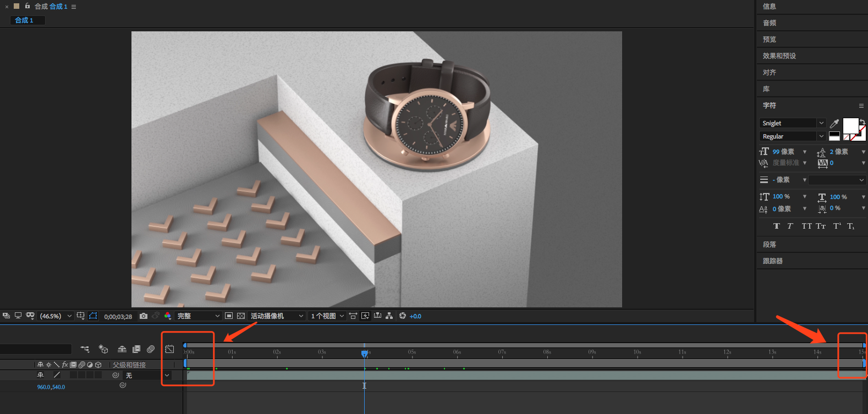Toggle faux italic text style

[790, 226]
